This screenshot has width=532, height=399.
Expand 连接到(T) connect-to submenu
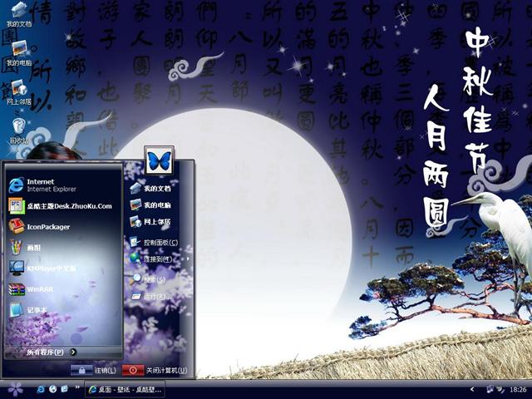coord(159,259)
